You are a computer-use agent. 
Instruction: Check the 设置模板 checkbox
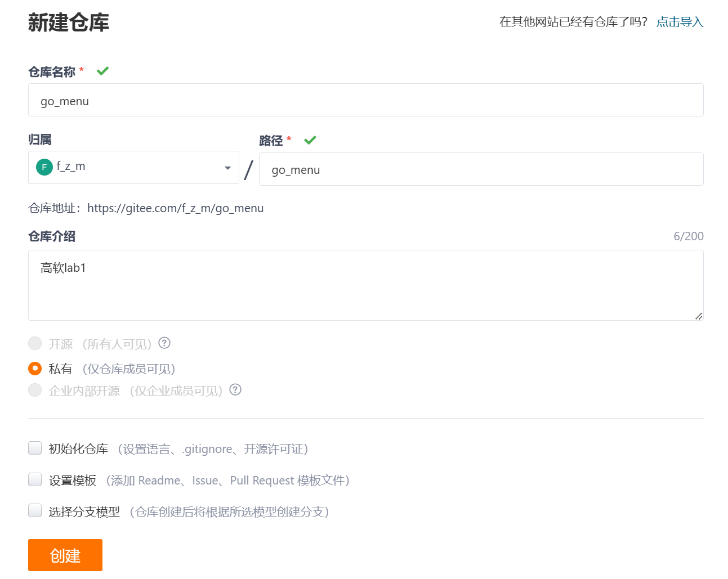coord(35,479)
